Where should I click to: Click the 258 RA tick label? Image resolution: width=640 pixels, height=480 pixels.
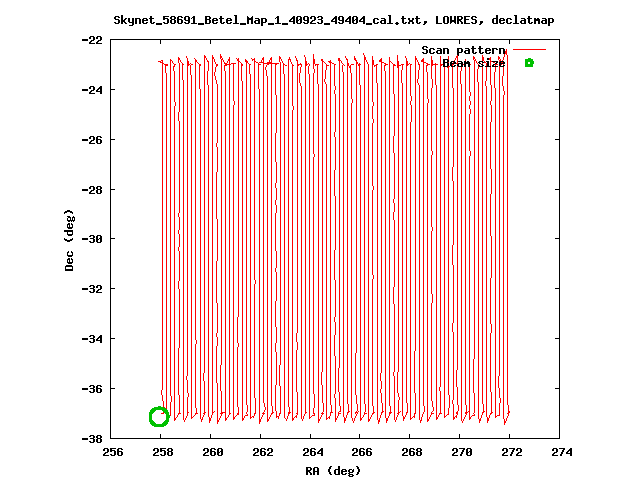[x=162, y=452]
